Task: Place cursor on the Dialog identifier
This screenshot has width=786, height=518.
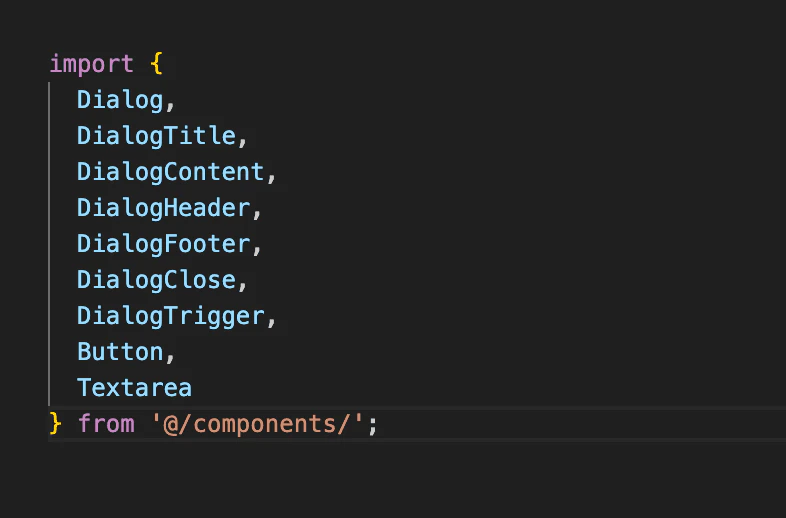Action: click(112, 100)
